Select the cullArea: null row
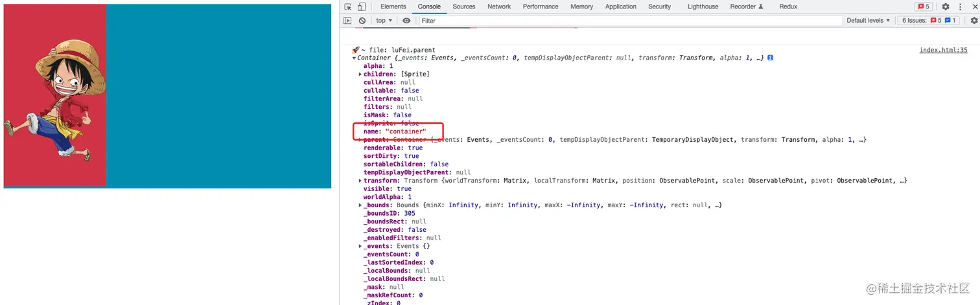Screen dimensions: 980x305 [x=390, y=82]
